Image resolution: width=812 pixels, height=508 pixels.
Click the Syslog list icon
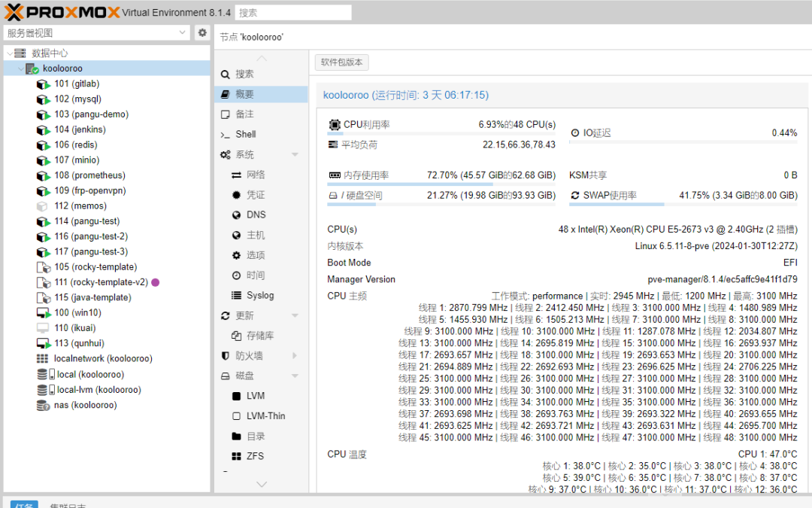pyautogui.click(x=236, y=296)
